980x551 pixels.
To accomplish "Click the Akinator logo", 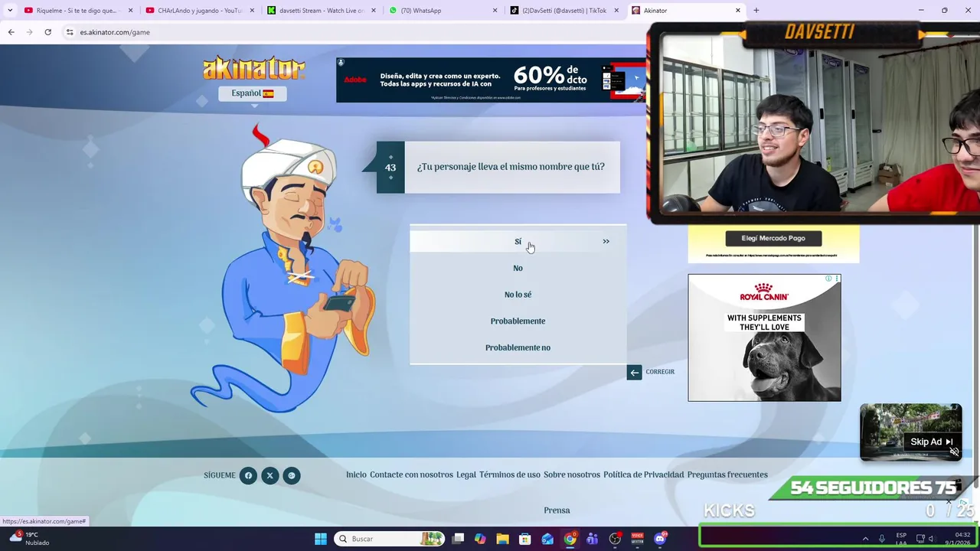I will point(253,67).
